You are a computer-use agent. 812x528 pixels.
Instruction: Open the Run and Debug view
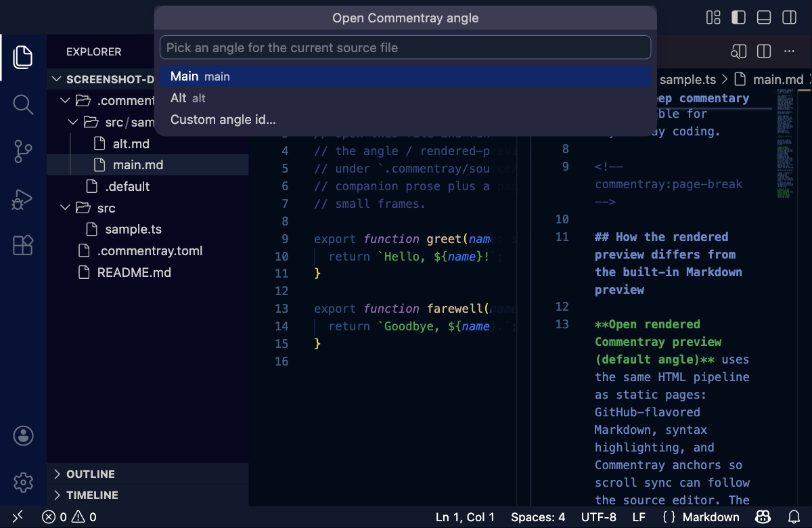[23, 199]
